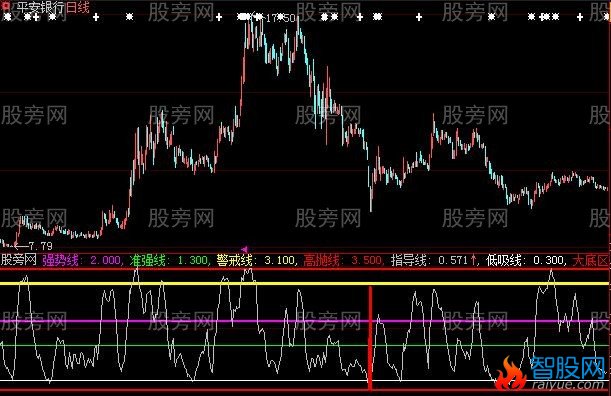Select the 准强线 indicator label
This screenshot has width=611, height=396.
[x=148, y=260]
